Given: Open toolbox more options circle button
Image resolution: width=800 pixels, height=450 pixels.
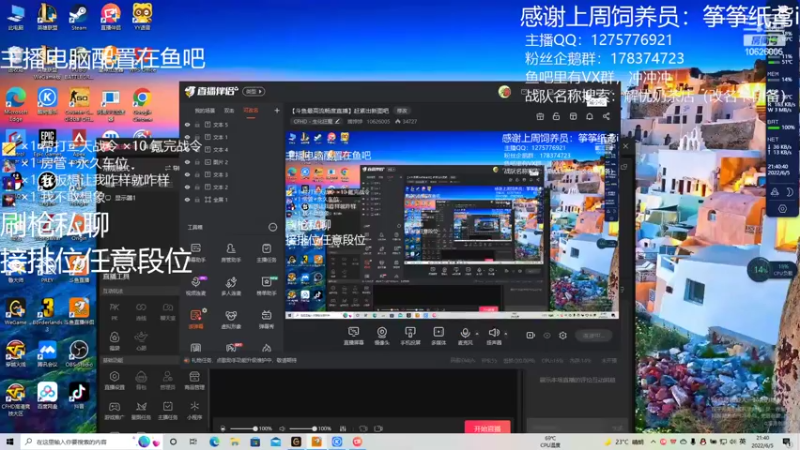Looking at the screenshot, I should coord(272,227).
